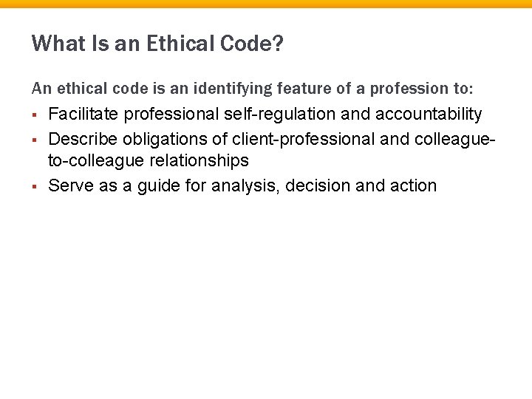Click the slide title 'What Is an Ethical Code?'
The height and width of the screenshot is (399, 532).
[157, 45]
